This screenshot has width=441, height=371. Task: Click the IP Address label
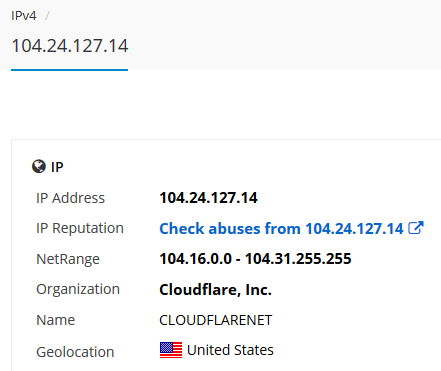click(70, 198)
